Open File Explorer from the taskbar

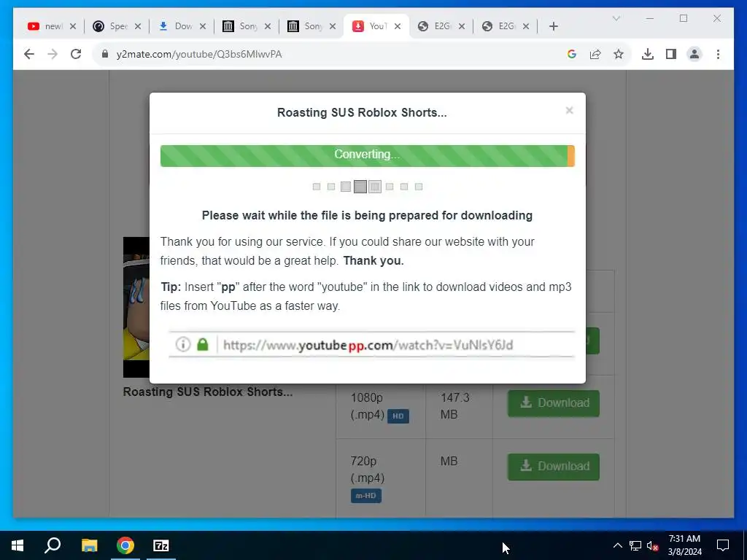pyautogui.click(x=89, y=545)
